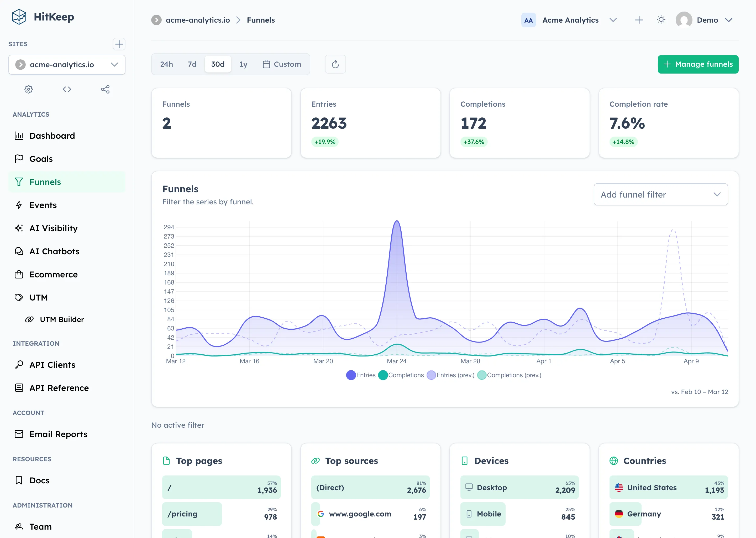Viewport: 756px width, 538px height.
Task: Switch to light/dark theme with sun icon
Action: [661, 19]
